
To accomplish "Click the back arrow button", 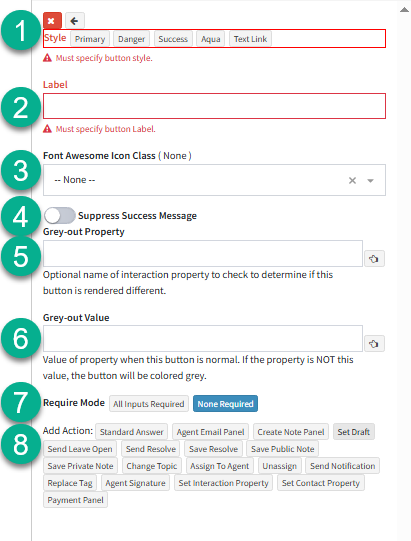I will pyautogui.click(x=75, y=21).
